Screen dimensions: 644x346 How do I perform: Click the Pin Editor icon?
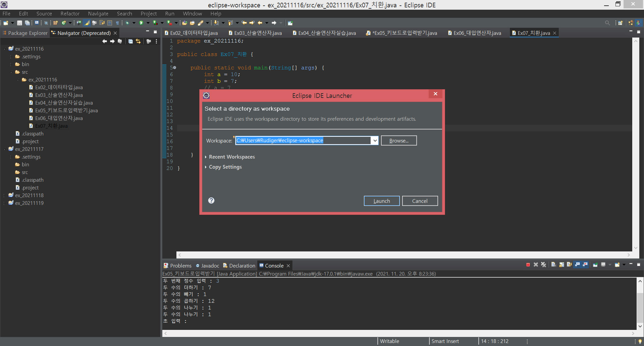click(x=290, y=23)
